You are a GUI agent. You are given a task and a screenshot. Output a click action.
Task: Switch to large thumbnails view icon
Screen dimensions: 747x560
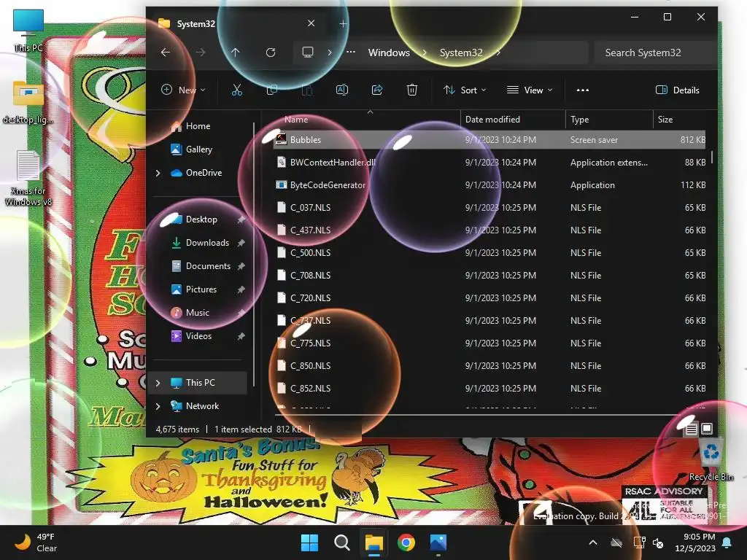click(x=707, y=429)
